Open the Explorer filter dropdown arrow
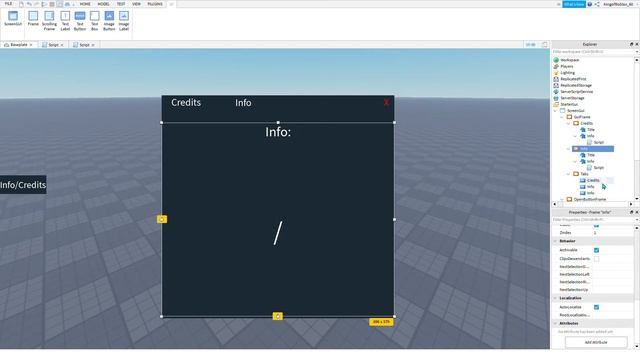 click(x=637, y=52)
